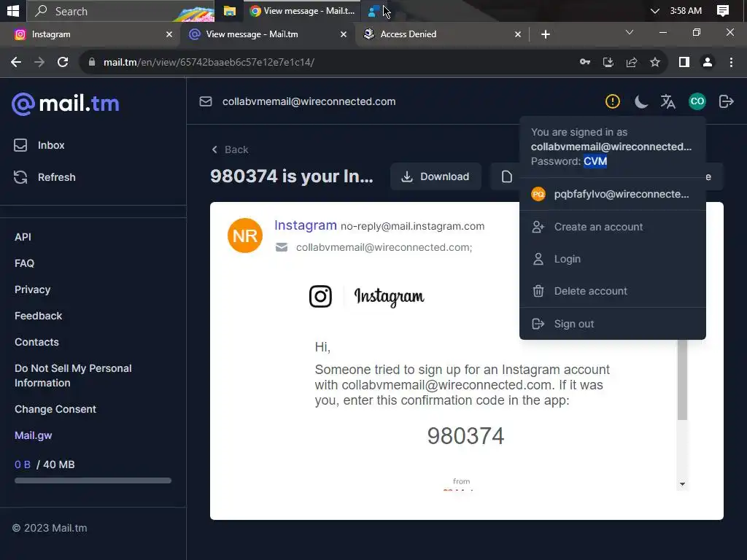Click the Instagram camera logo in email

click(x=320, y=296)
